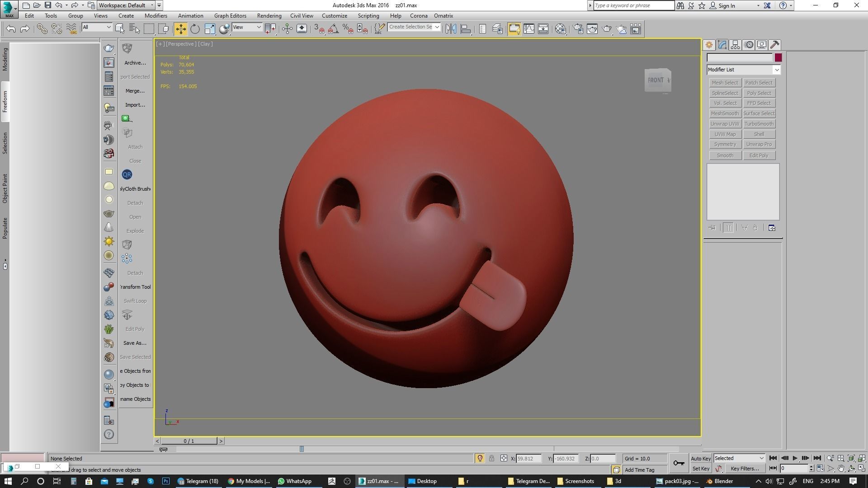Click the object color swatch
868x488 pixels.
pos(778,57)
